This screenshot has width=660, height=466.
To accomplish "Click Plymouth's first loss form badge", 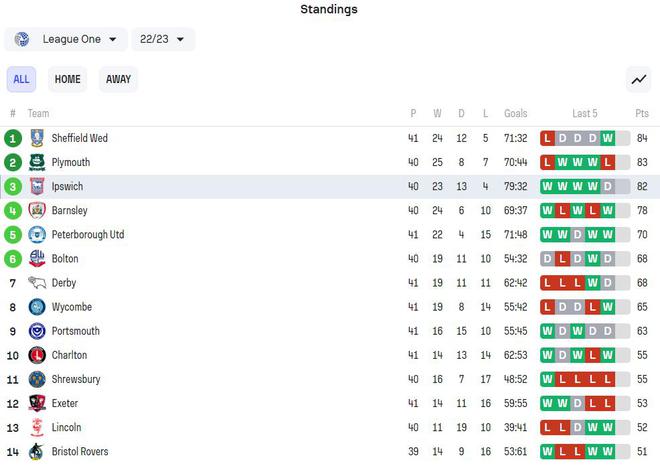I will click(x=547, y=162).
